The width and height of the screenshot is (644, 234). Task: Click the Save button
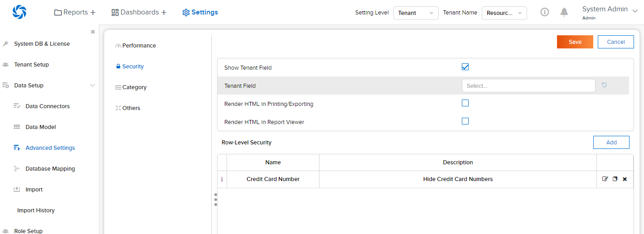[575, 42]
